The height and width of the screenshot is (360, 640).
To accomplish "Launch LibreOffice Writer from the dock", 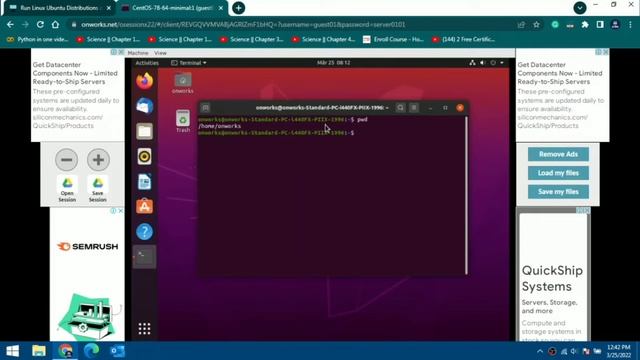I will coord(144,182).
